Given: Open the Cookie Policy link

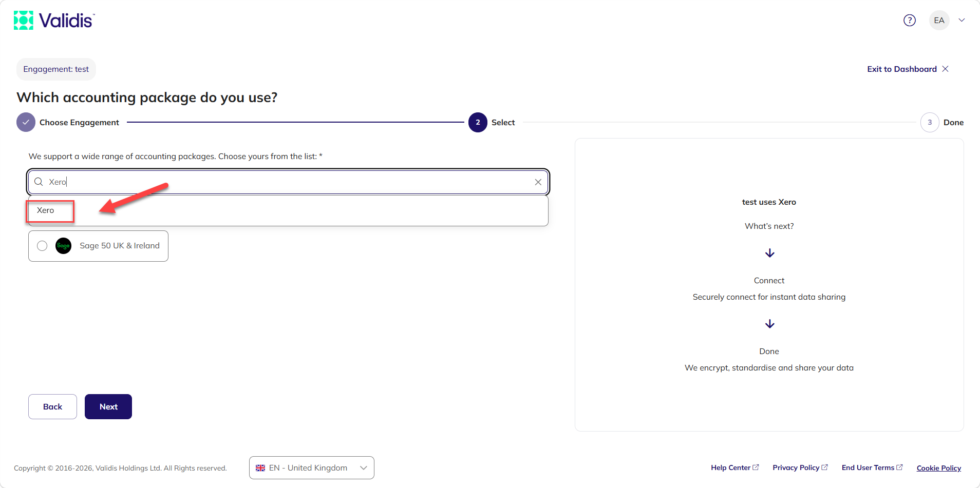Looking at the screenshot, I should click(939, 468).
